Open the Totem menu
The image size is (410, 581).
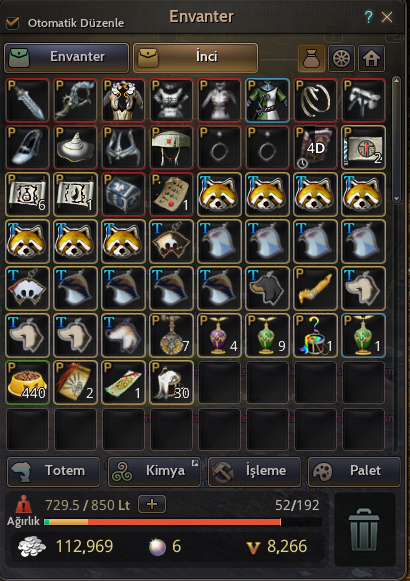point(53,471)
